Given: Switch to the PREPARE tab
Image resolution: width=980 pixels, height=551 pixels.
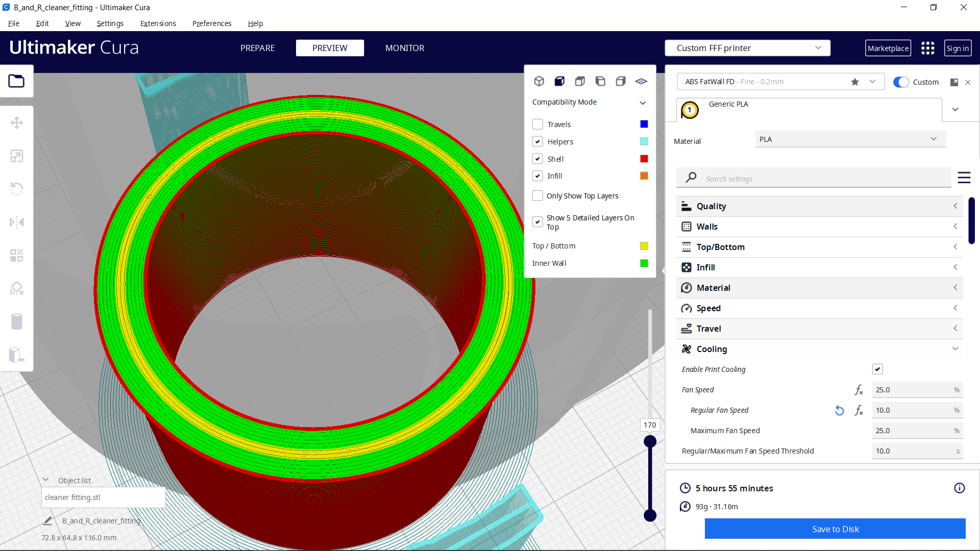Looking at the screenshot, I should click(x=257, y=48).
